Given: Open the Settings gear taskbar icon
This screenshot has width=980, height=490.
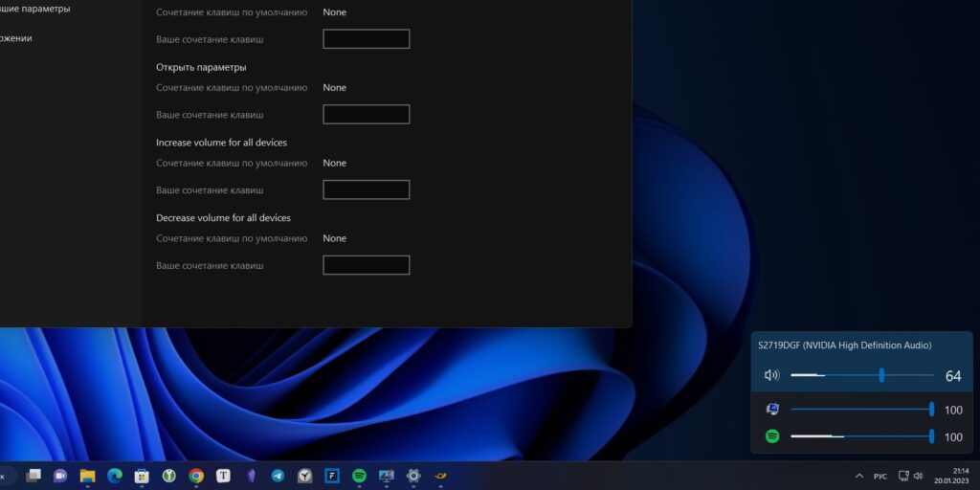Looking at the screenshot, I should click(413, 476).
